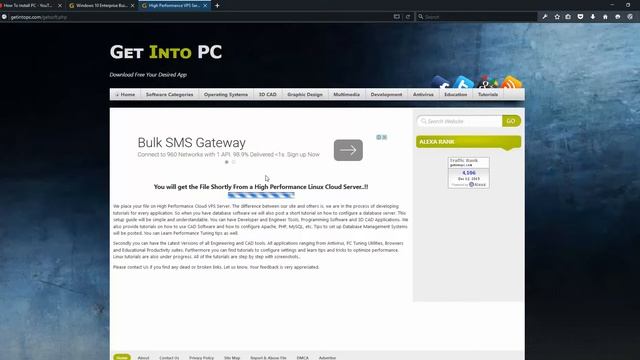Go to browser home page icon
This screenshot has height=360, width=640.
pos(605,17)
